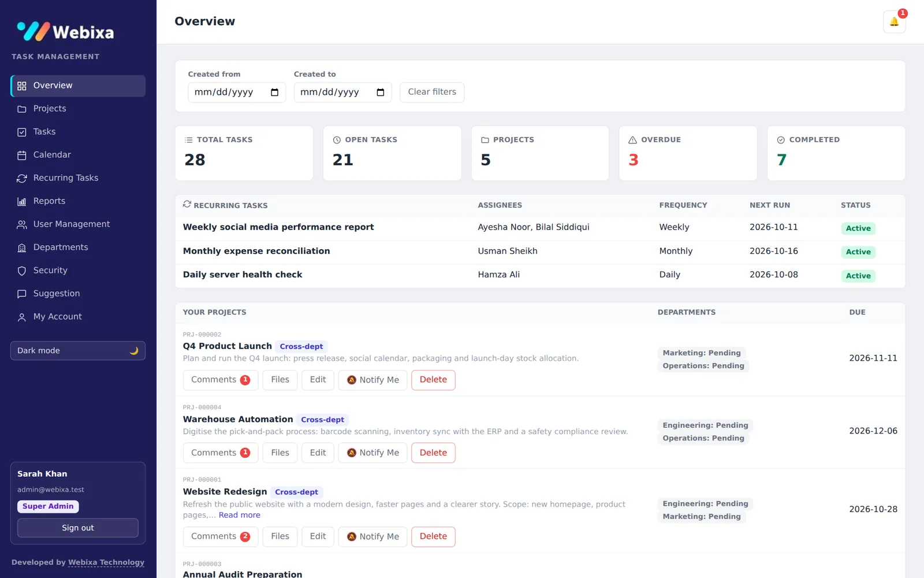
Task: Click the Projects folder icon in sidebar
Action: 22,109
